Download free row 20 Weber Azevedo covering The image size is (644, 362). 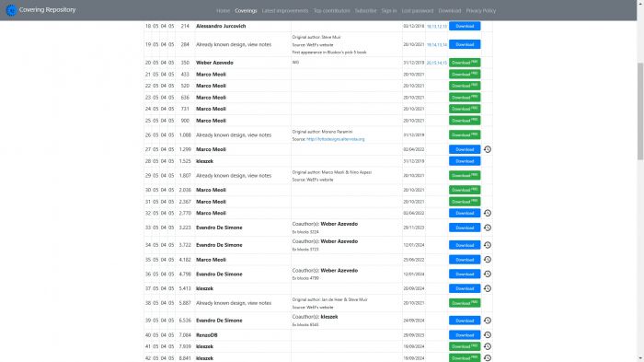coord(465,63)
